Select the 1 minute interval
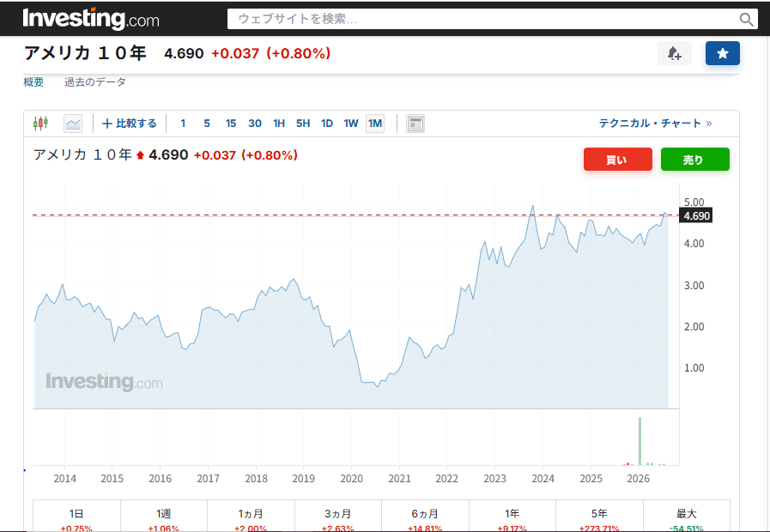 pos(183,124)
